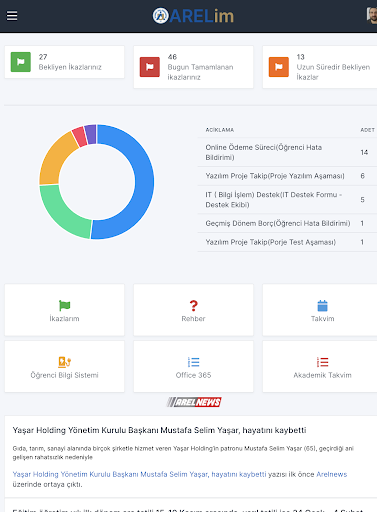Open Takvim calendar tile

click(322, 310)
